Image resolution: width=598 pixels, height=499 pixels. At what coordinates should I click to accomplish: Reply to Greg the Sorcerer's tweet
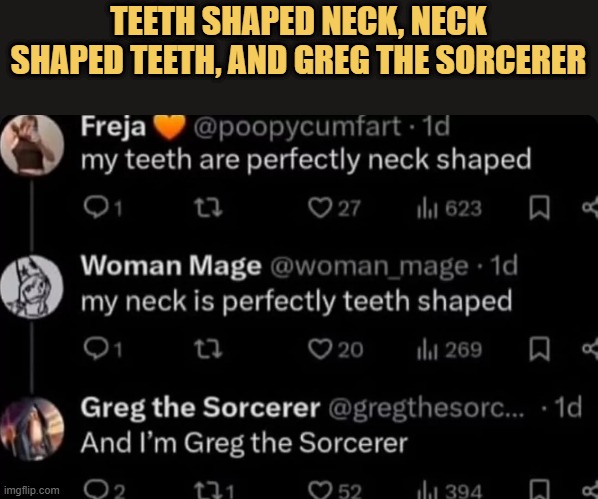coord(104,489)
